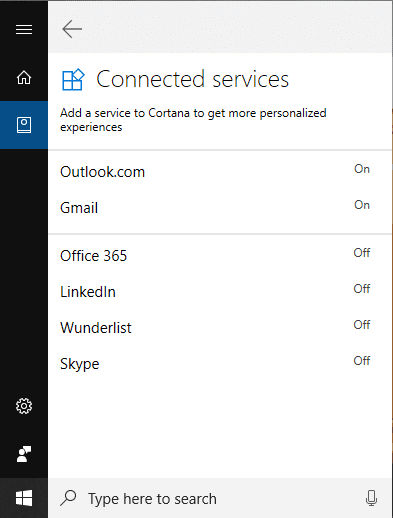The width and height of the screenshot is (393, 518).
Task: Go back with the arrow button
Action: click(72, 29)
